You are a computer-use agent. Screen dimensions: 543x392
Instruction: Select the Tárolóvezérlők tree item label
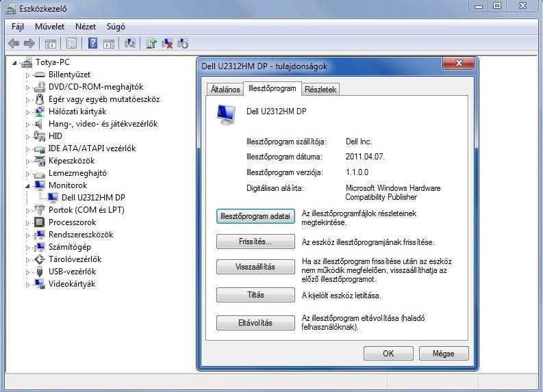pyautogui.click(x=75, y=259)
